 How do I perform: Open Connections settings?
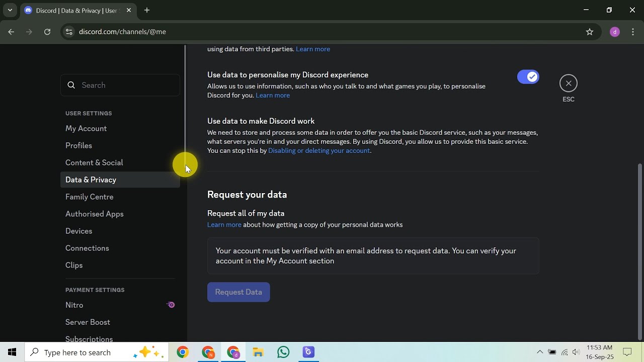(x=120, y=248)
